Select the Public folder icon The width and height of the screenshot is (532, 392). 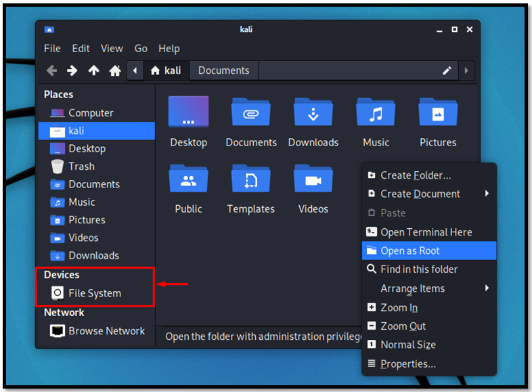(188, 179)
